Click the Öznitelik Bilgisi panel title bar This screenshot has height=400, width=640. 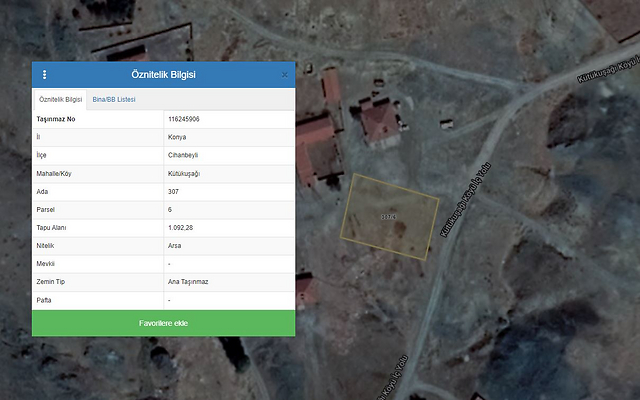pos(164,75)
